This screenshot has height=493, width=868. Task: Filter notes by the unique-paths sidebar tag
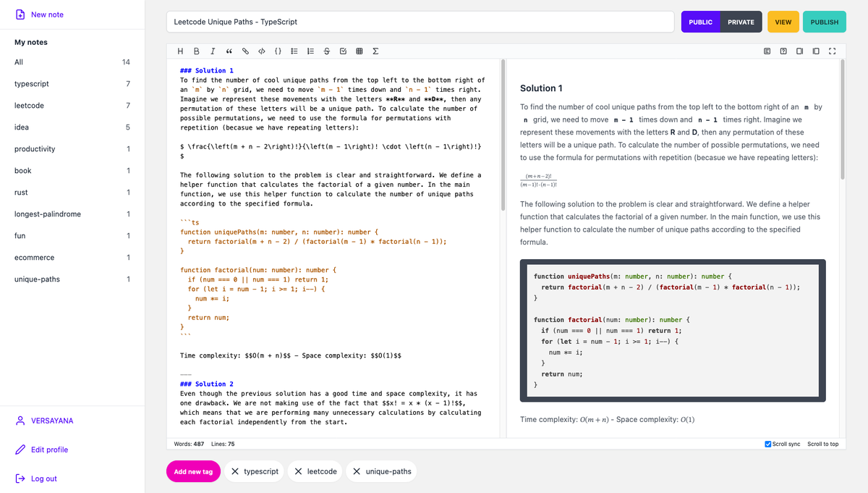click(x=72, y=279)
